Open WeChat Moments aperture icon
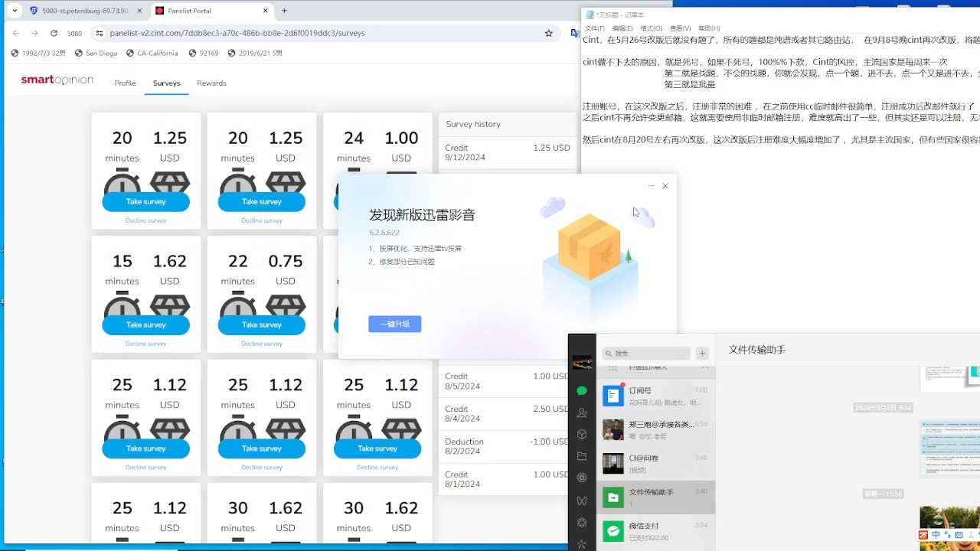The height and width of the screenshot is (551, 980). click(x=582, y=478)
